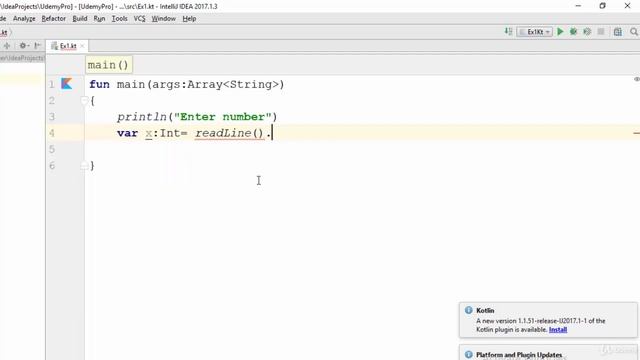Viewport: 640px width, 360px height.
Task: Open the Analyze menu
Action: [24, 18]
